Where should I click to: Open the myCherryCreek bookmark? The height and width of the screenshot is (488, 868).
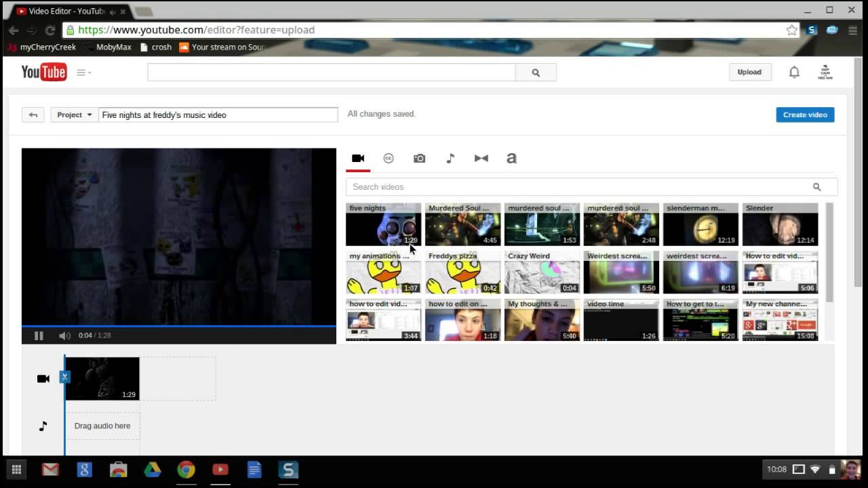click(41, 47)
